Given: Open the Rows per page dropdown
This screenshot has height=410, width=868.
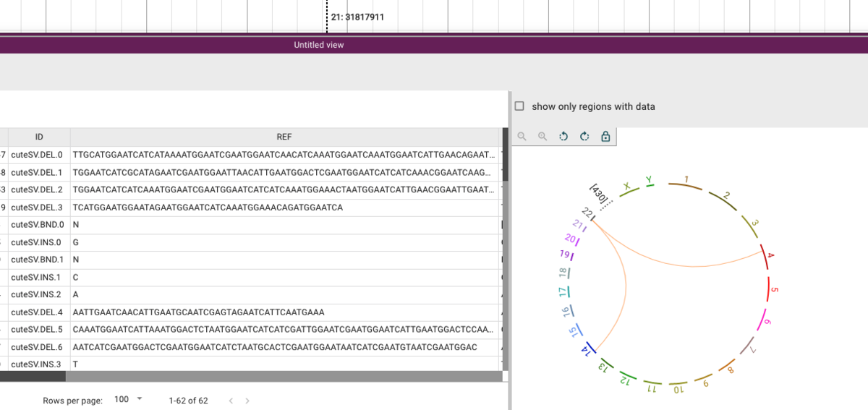Looking at the screenshot, I should click(x=129, y=400).
